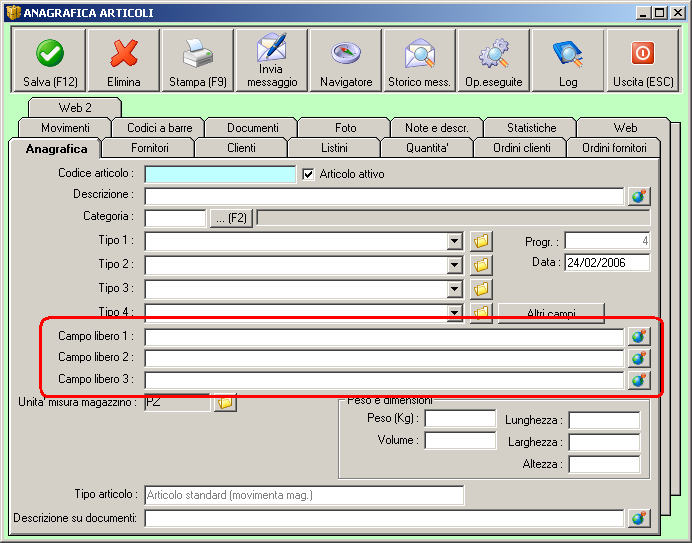Open Op.eseguite gears button

(x=493, y=60)
